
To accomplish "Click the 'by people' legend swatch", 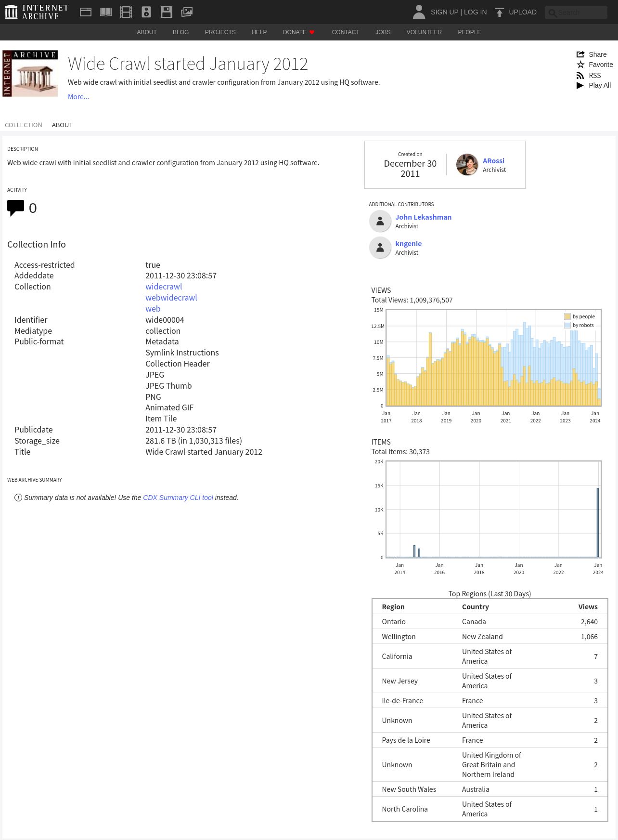I will (x=567, y=316).
